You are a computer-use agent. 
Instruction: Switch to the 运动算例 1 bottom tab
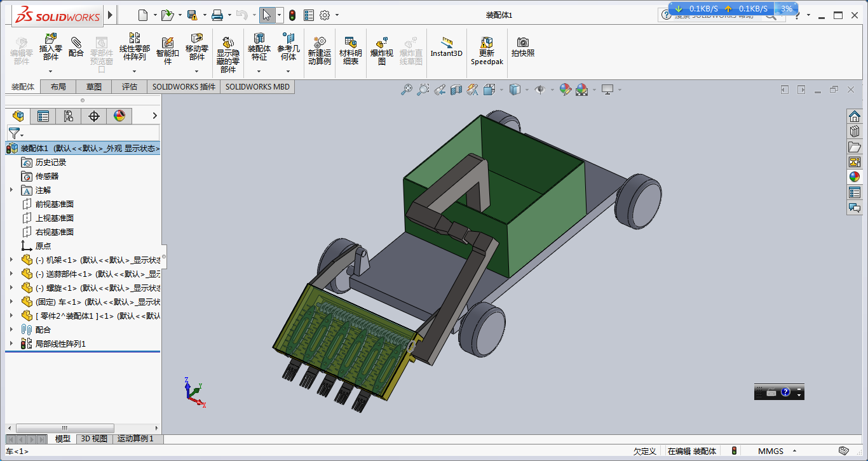click(x=135, y=439)
